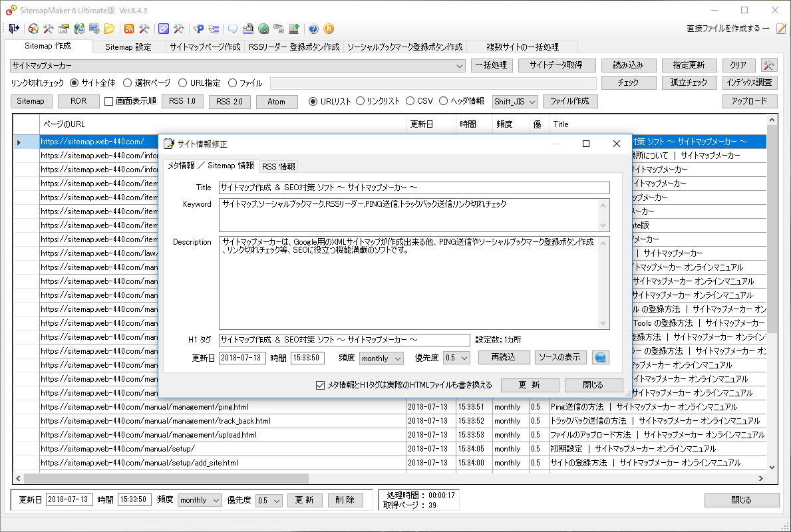Click the first hammer-and-wrench settings icon
791x532 pixels.
49,29
